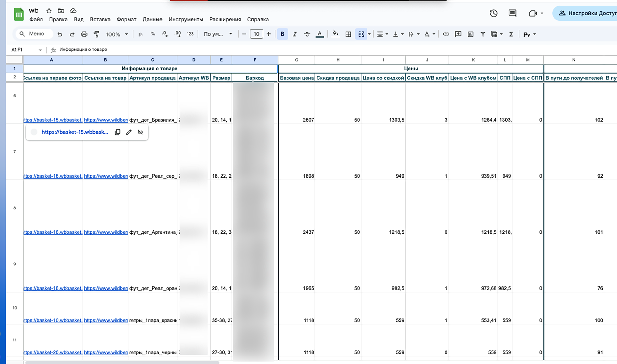Print the spreadsheet
617x364 pixels.
click(84, 34)
